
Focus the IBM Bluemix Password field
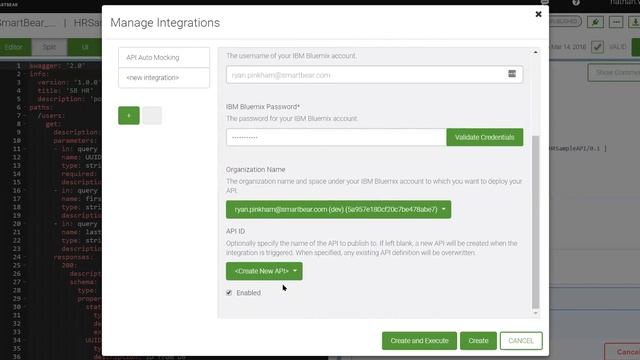[x=336, y=137]
